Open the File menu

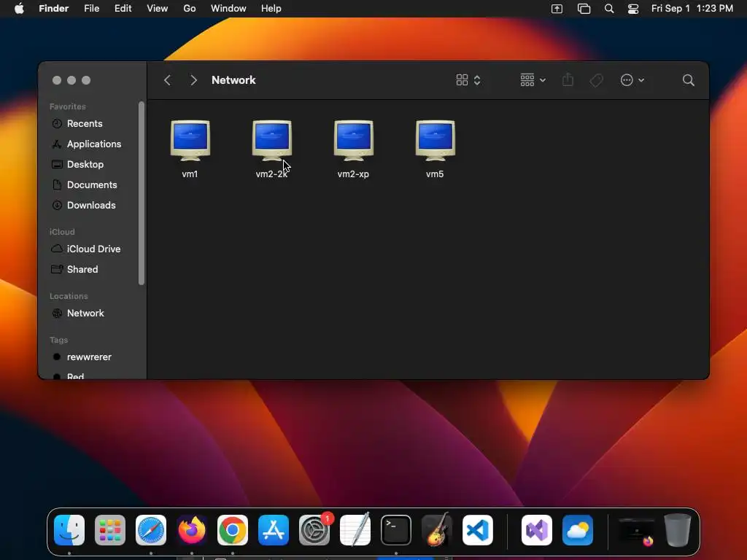coord(91,9)
